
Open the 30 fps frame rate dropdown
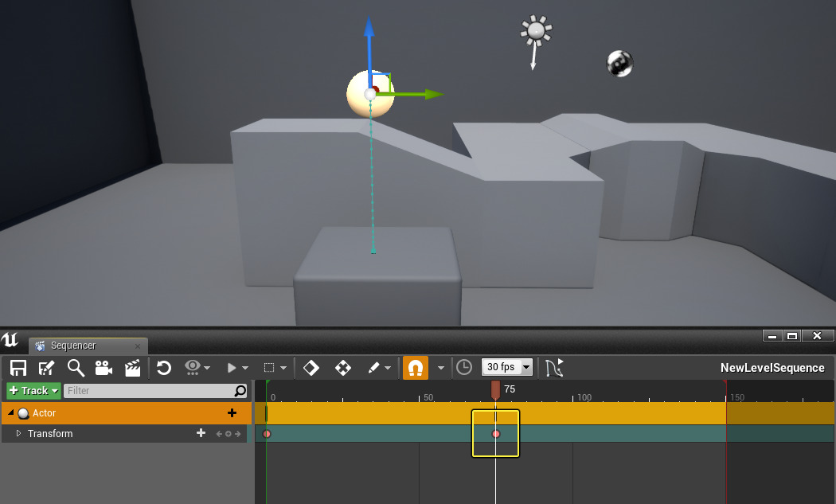506,367
